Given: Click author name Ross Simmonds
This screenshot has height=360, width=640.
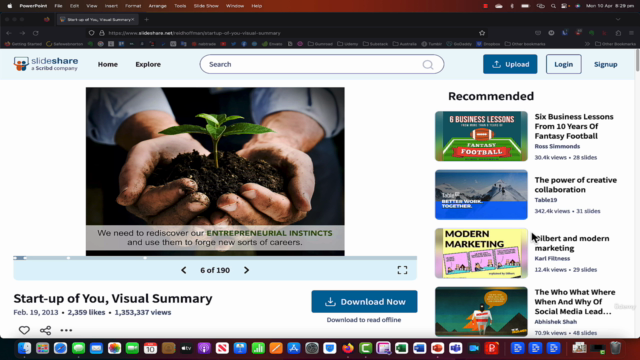Looking at the screenshot, I should point(557,146).
